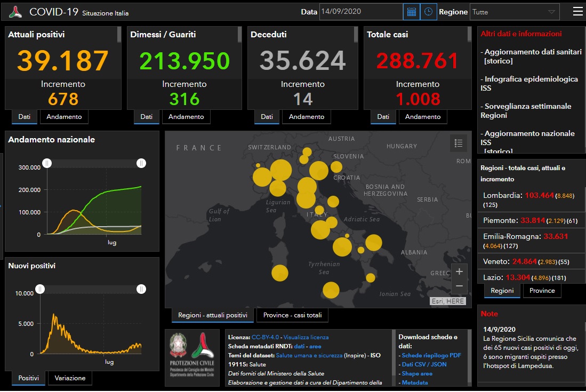Click the COVID-19 Italy emblem icon

(15, 12)
